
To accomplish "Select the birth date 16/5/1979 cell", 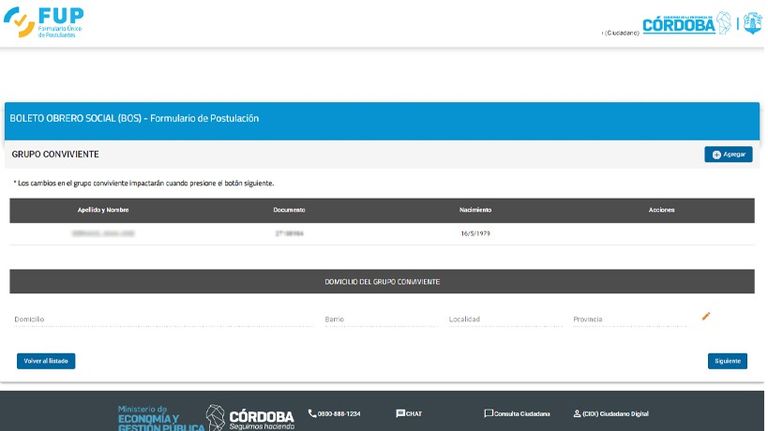I will click(x=475, y=234).
